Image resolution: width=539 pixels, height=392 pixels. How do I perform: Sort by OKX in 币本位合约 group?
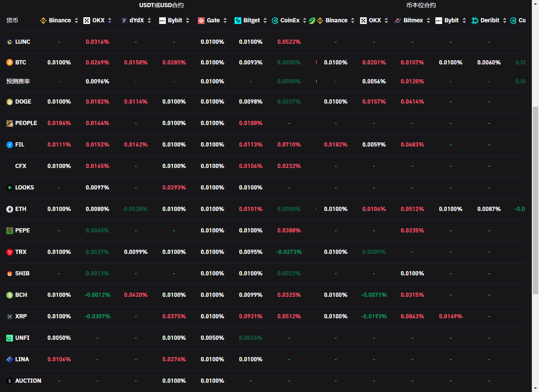click(387, 21)
